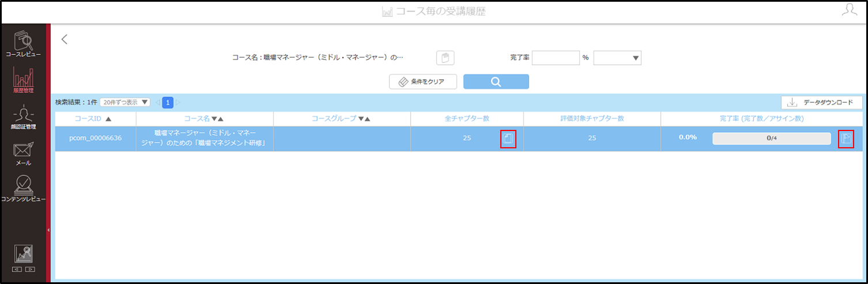
Task: Go back with the left chevron arrow
Action: [65, 39]
